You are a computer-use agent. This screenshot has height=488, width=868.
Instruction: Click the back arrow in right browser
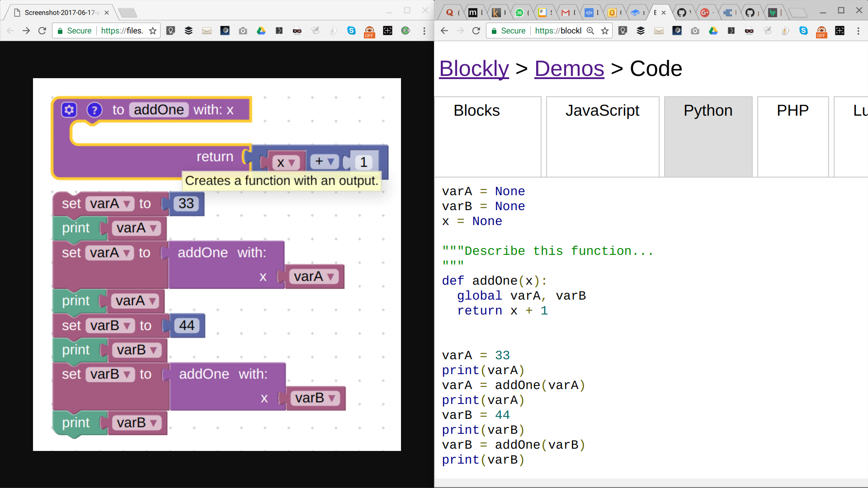pos(444,31)
